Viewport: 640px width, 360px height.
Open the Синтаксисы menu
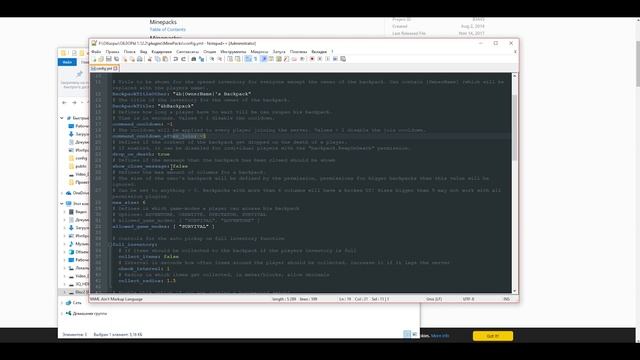(x=188, y=52)
